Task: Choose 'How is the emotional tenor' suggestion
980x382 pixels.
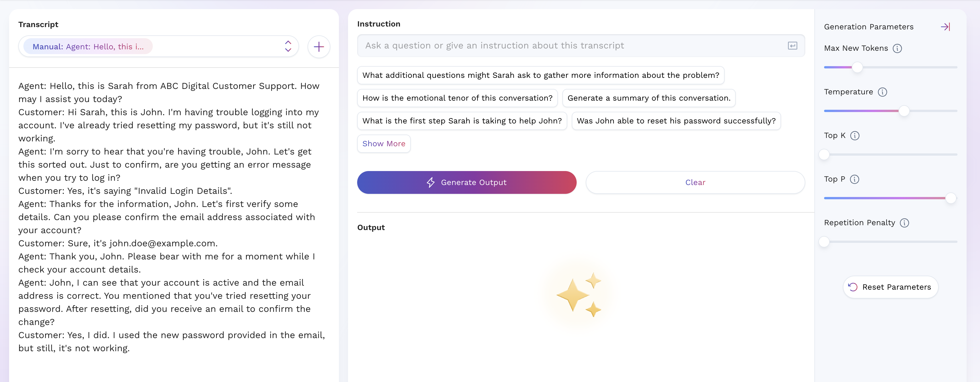Action: point(457,98)
